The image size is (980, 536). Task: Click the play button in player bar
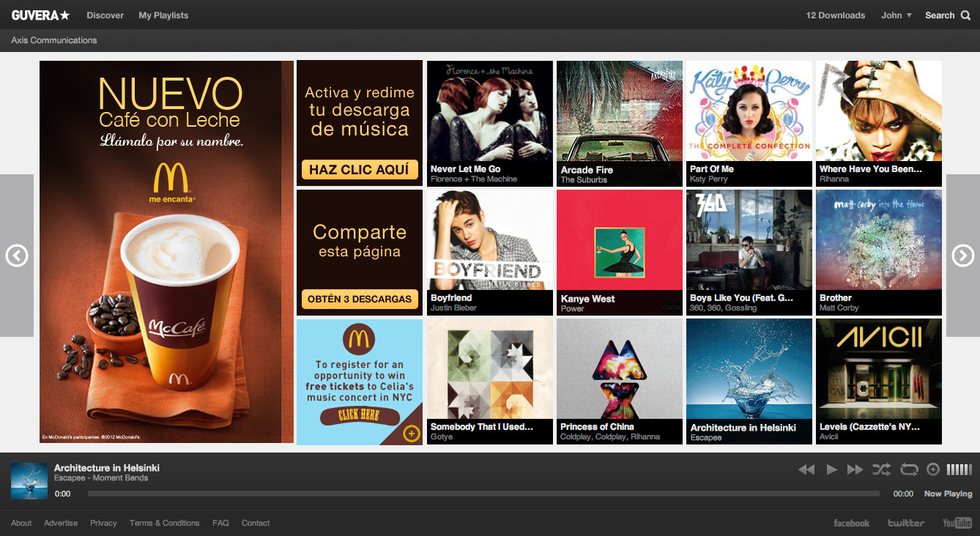(831, 469)
